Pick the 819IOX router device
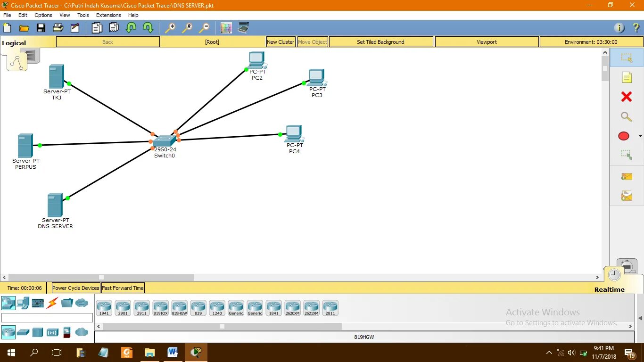This screenshot has height=362, width=644. pyautogui.click(x=161, y=308)
